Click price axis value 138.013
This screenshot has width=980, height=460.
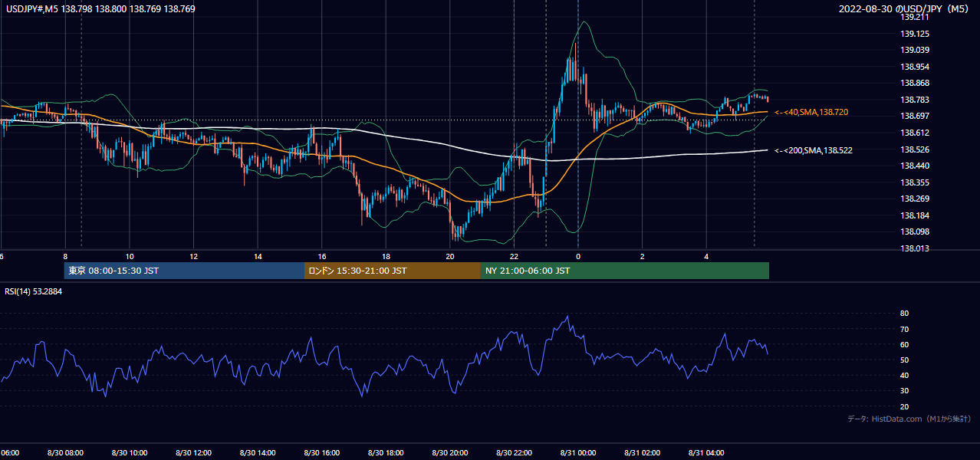[x=914, y=248]
